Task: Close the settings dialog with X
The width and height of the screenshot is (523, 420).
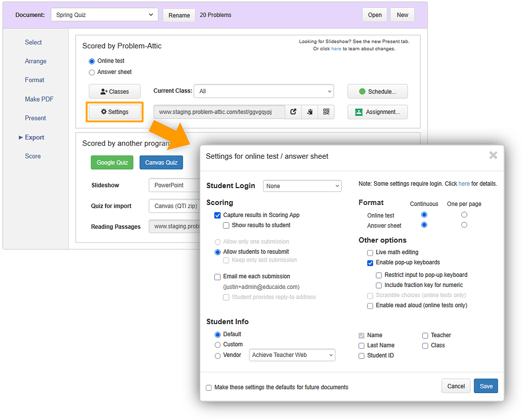Action: click(x=493, y=155)
